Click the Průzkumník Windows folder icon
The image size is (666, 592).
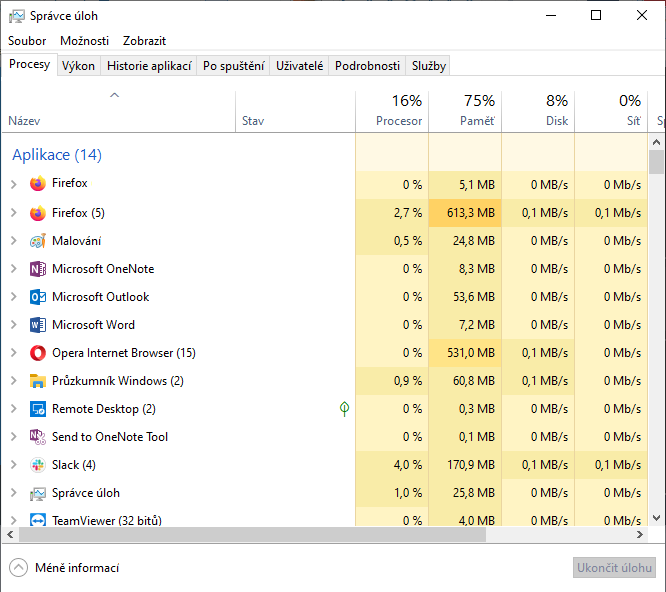(x=38, y=381)
